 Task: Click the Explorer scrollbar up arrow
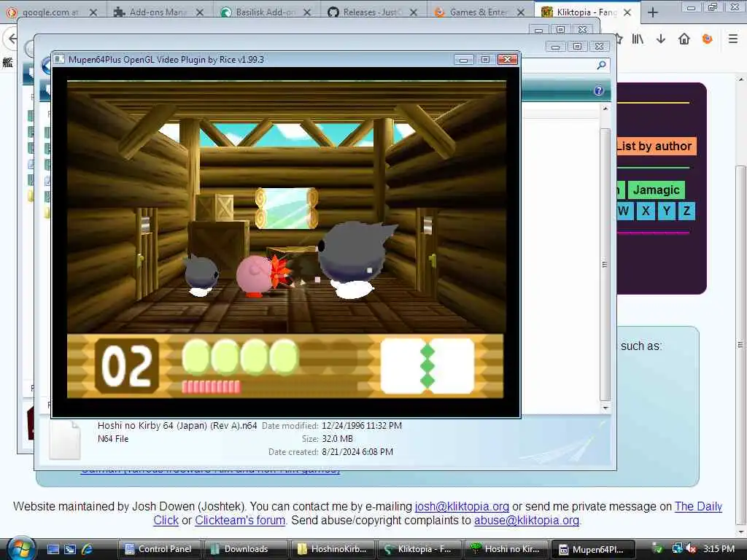tap(605, 109)
